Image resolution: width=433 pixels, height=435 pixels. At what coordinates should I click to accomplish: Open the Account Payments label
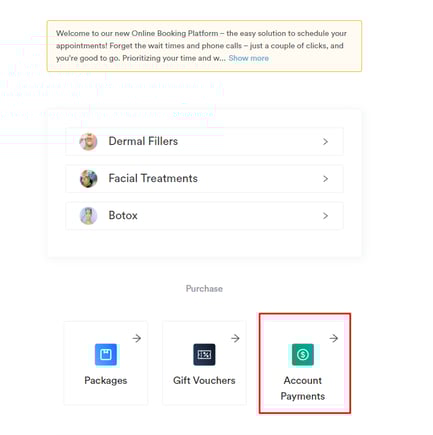pyautogui.click(x=303, y=388)
